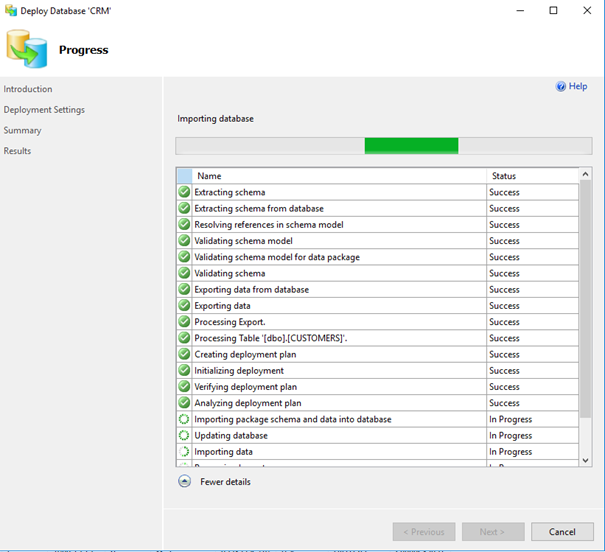Click the disabled Next button
Screen dimensions: 605x552
pos(493,532)
